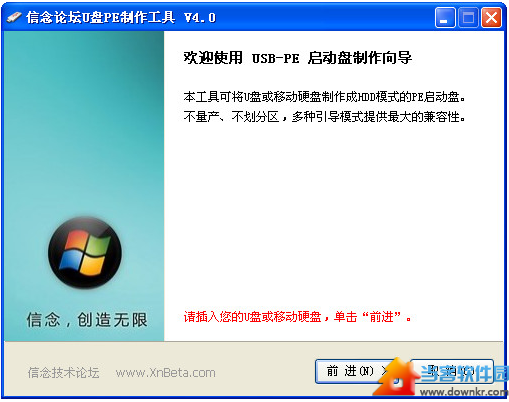Click the window title 信念论坛U盘PE制作工具 V4.0
The height and width of the screenshot is (402, 509).
click(x=121, y=17)
